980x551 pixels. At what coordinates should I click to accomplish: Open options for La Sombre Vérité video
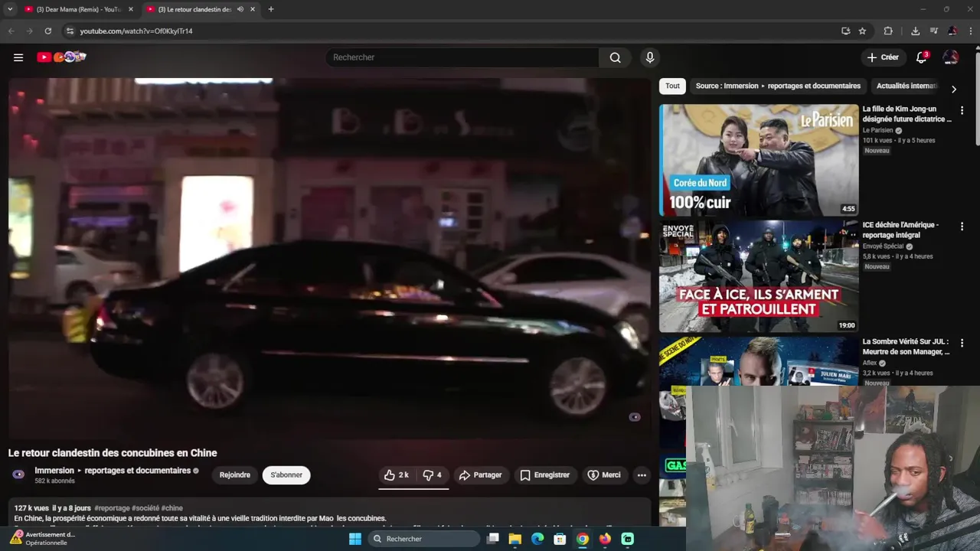(x=962, y=343)
